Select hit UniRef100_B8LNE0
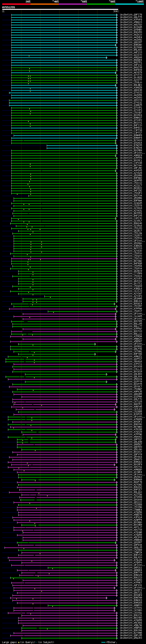 coord(131,85)
